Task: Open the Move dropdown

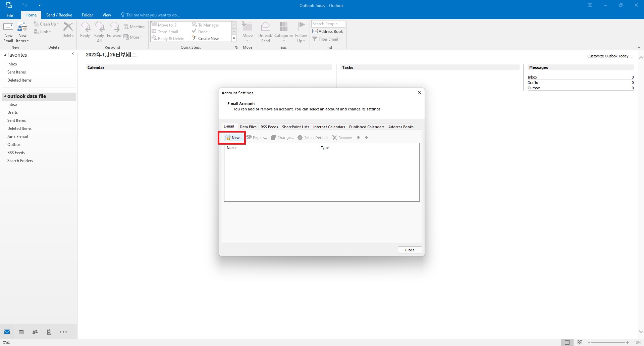Action: pyautogui.click(x=248, y=32)
